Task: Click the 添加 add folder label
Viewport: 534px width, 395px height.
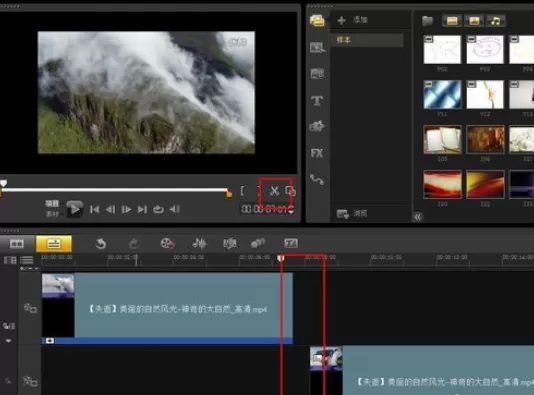Action: tap(360, 19)
